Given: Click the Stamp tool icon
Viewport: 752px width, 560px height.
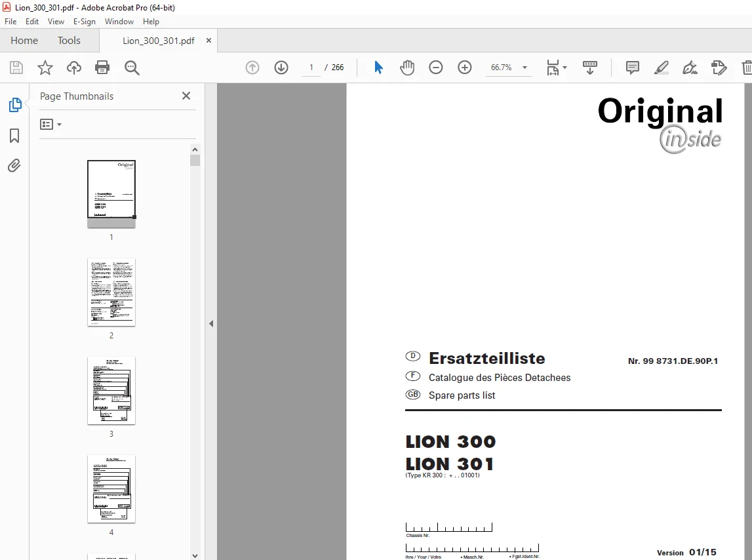Looking at the screenshot, I should coord(719,68).
